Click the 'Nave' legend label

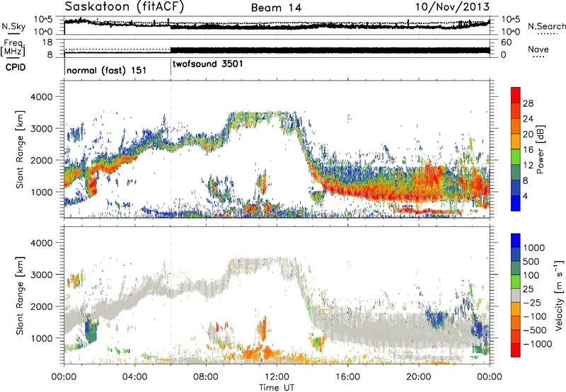(x=538, y=50)
